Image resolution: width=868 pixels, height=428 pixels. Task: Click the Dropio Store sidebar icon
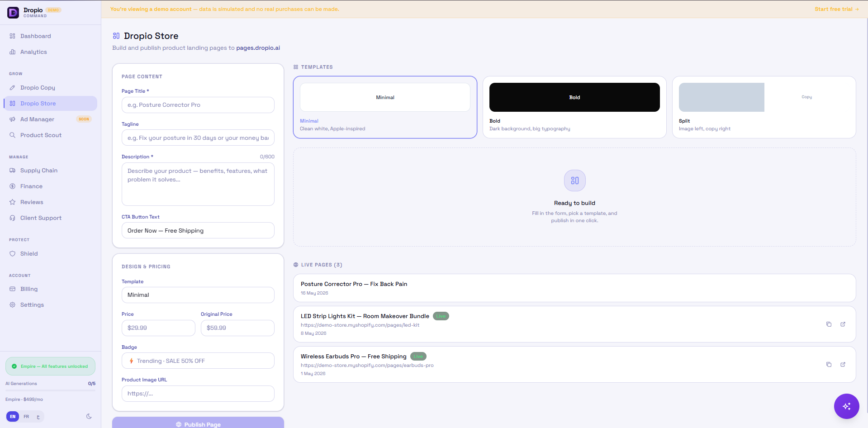13,104
